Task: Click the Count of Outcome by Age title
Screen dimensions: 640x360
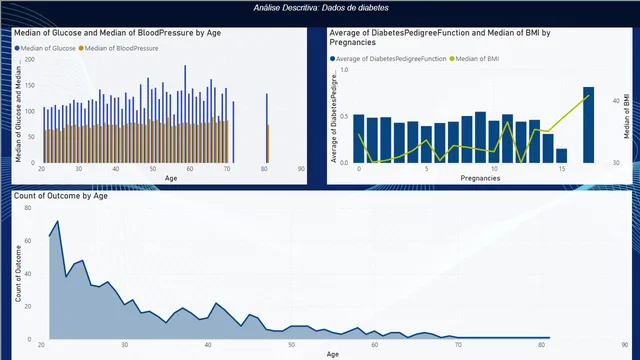Action: (61, 196)
